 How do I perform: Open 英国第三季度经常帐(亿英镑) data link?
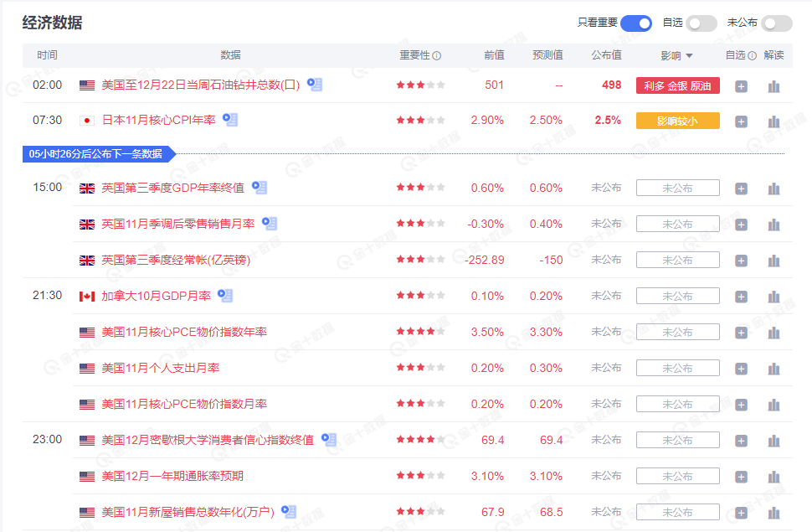(176, 260)
